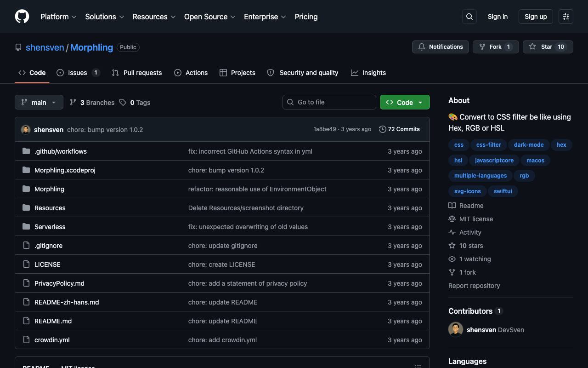The height and width of the screenshot is (368, 588).
Task: Focus the Go to file search field
Action: click(x=329, y=102)
